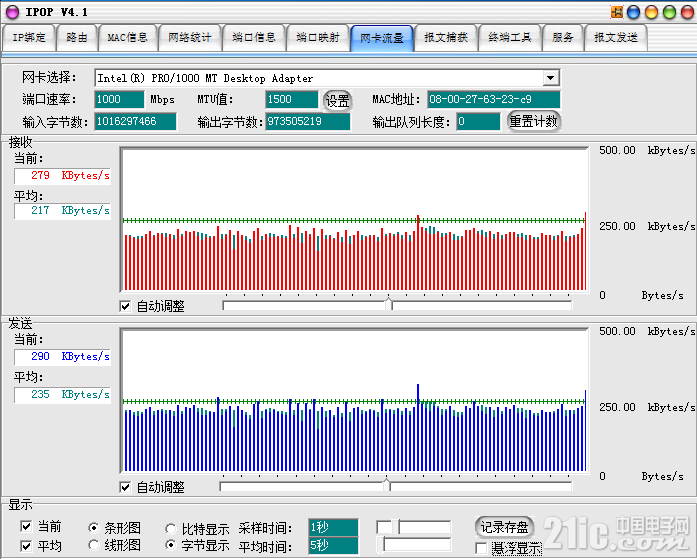Toggle the 平均 display checkbox

(26, 546)
